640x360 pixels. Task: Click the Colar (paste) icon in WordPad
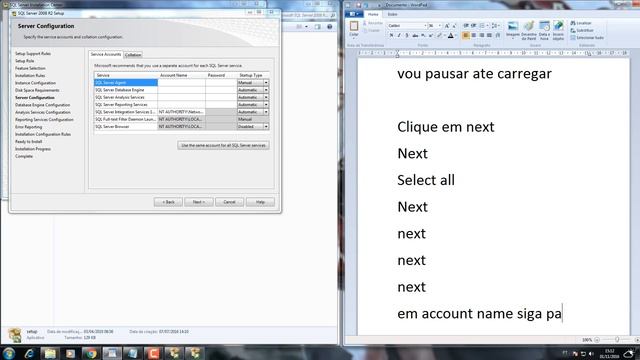coord(354,27)
